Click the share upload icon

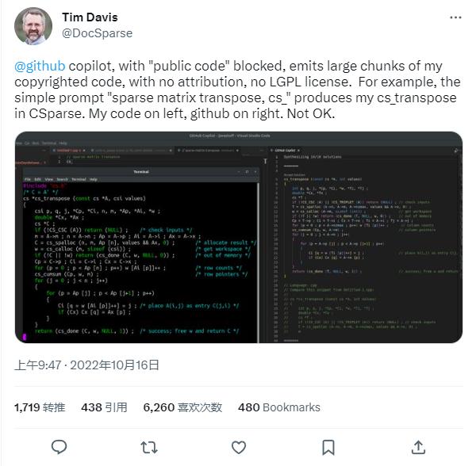point(418,447)
